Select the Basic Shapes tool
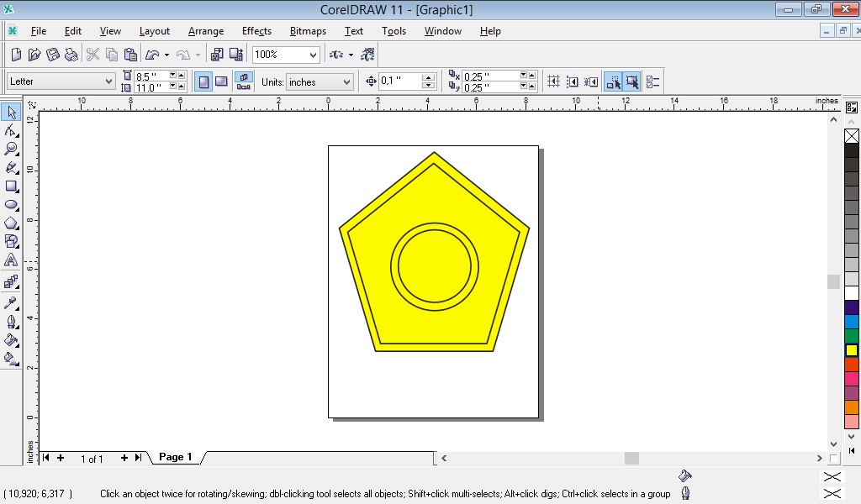The width and height of the screenshot is (861, 504). tap(11, 241)
